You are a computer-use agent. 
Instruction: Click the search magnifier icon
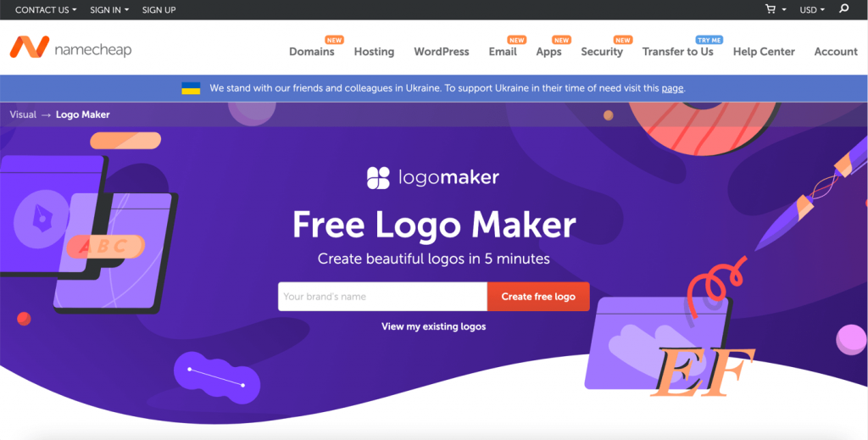point(843,8)
